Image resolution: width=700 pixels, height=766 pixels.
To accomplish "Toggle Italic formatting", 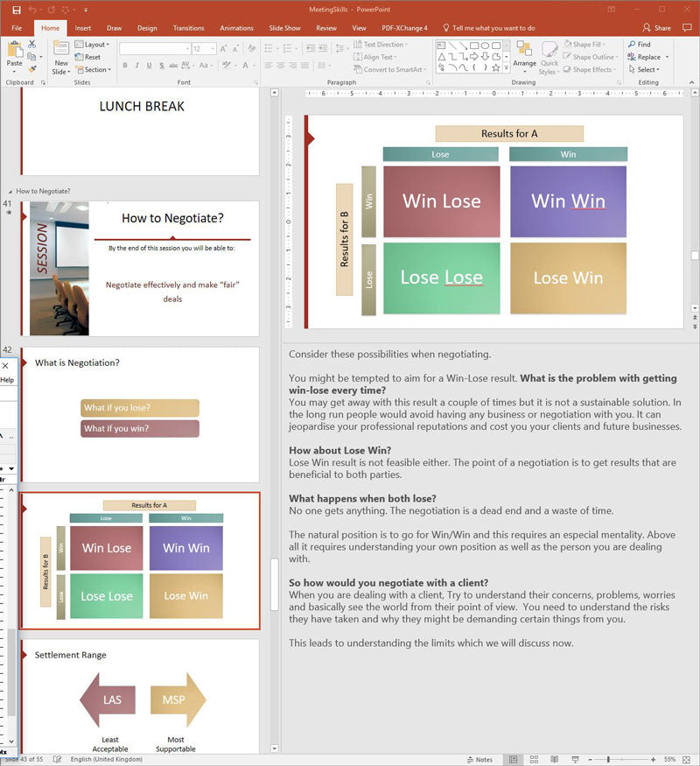I will 137,66.
